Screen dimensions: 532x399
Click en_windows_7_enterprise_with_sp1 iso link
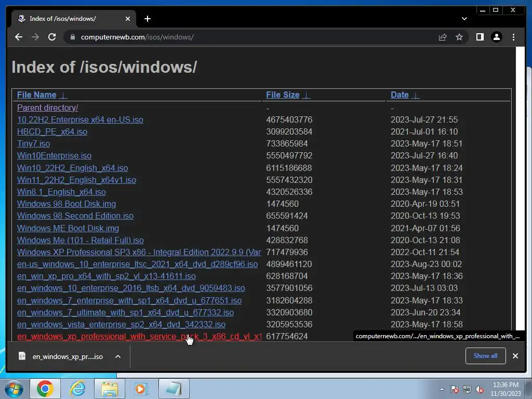129,300
